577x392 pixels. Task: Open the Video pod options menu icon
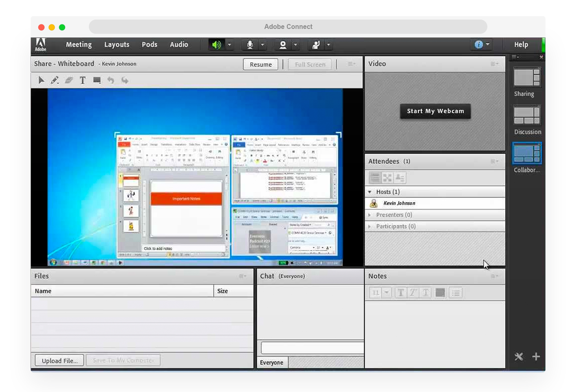[494, 64]
